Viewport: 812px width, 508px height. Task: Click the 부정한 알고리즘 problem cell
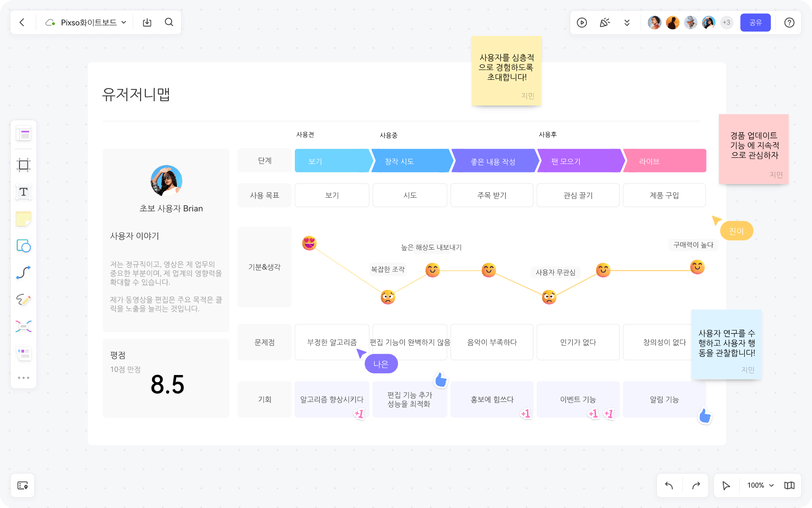tap(332, 342)
